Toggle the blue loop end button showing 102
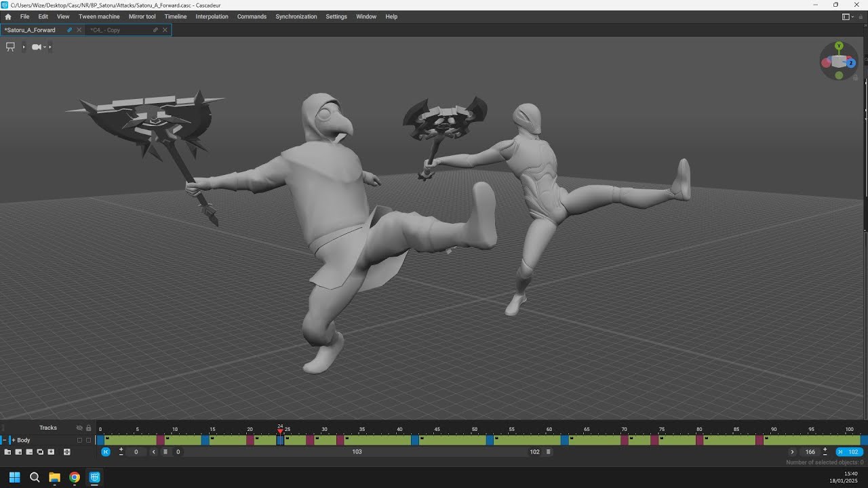Image resolution: width=868 pixels, height=488 pixels. coord(850,452)
